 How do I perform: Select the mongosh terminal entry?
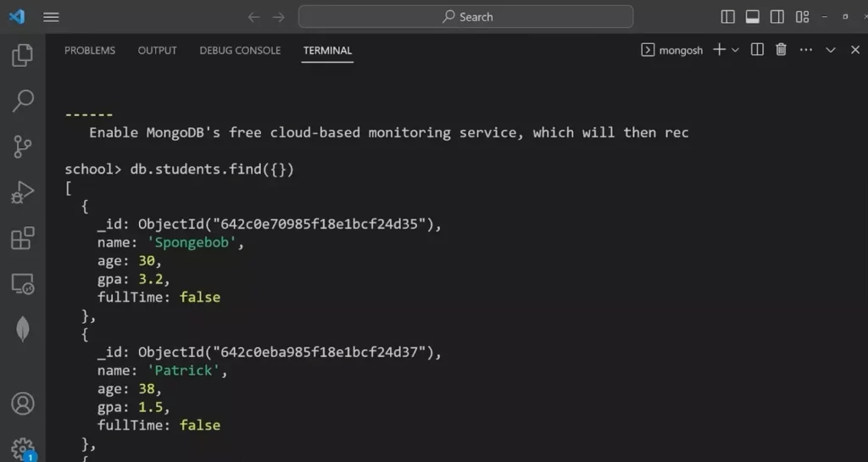[x=671, y=50]
